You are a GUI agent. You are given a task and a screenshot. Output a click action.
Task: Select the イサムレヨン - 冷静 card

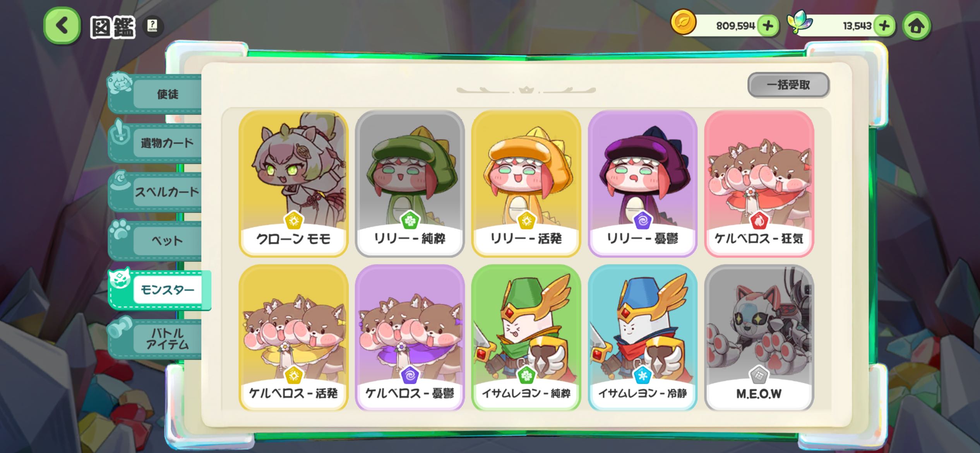[642, 338]
